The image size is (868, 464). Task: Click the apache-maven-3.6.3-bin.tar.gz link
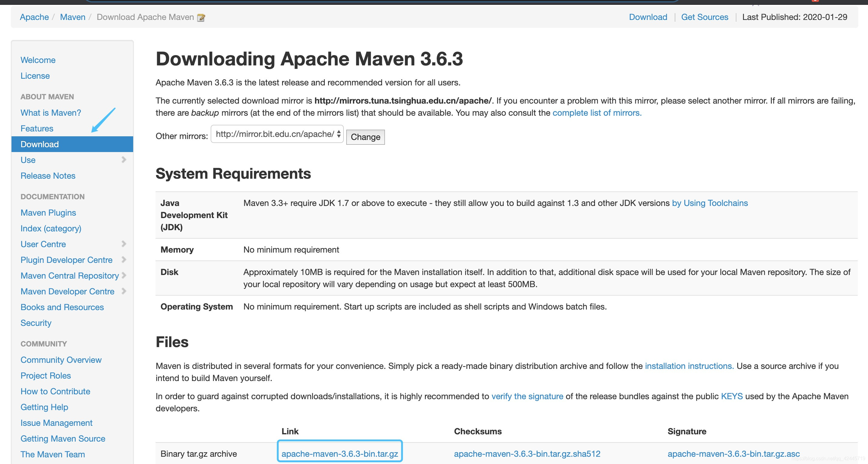click(340, 454)
